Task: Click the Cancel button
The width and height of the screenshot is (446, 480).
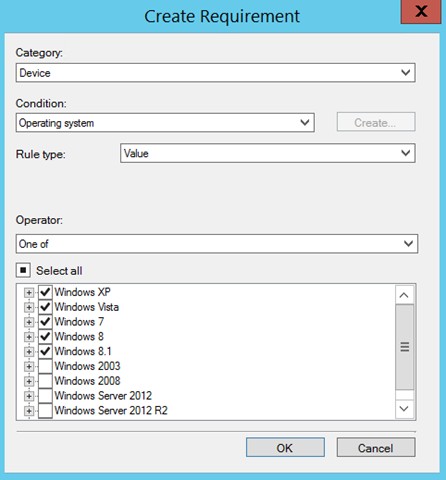Action: click(x=376, y=448)
